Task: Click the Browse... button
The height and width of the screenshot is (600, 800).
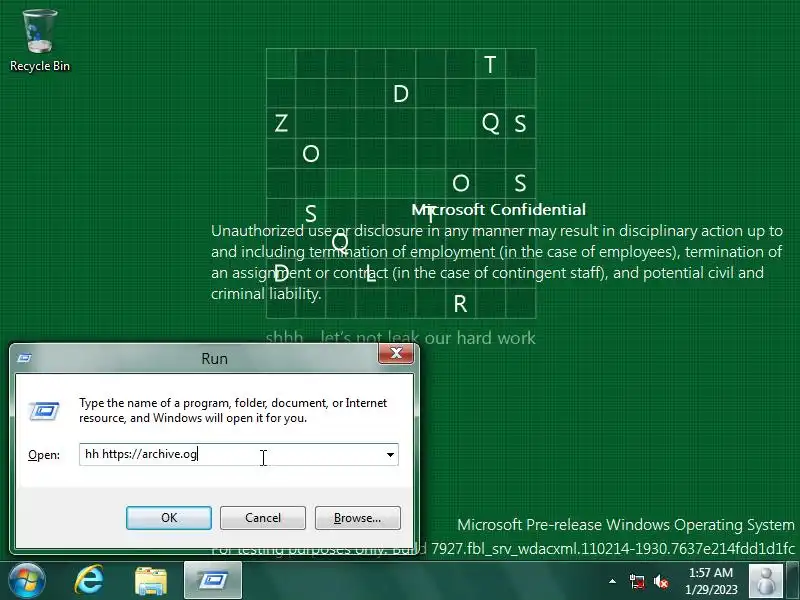Action: (x=358, y=518)
